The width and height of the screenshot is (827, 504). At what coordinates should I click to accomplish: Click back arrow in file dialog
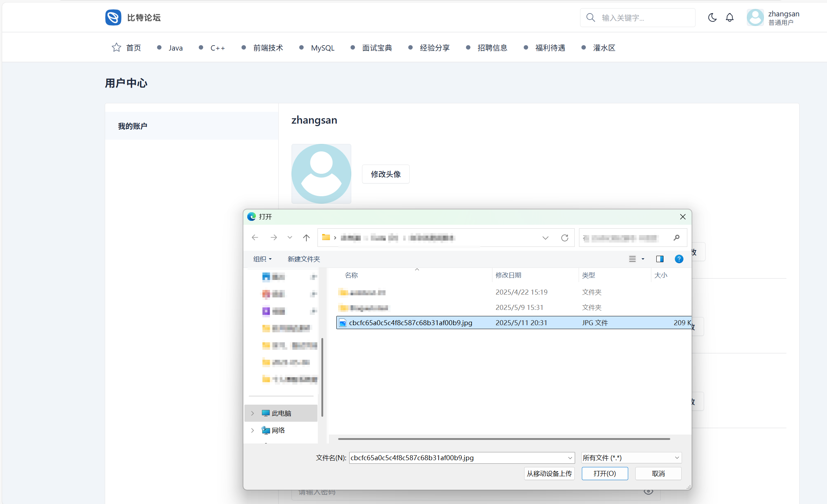click(255, 238)
